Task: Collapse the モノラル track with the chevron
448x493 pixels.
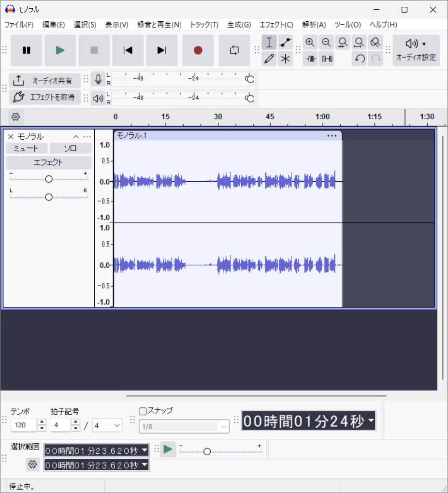Action: pyautogui.click(x=76, y=137)
